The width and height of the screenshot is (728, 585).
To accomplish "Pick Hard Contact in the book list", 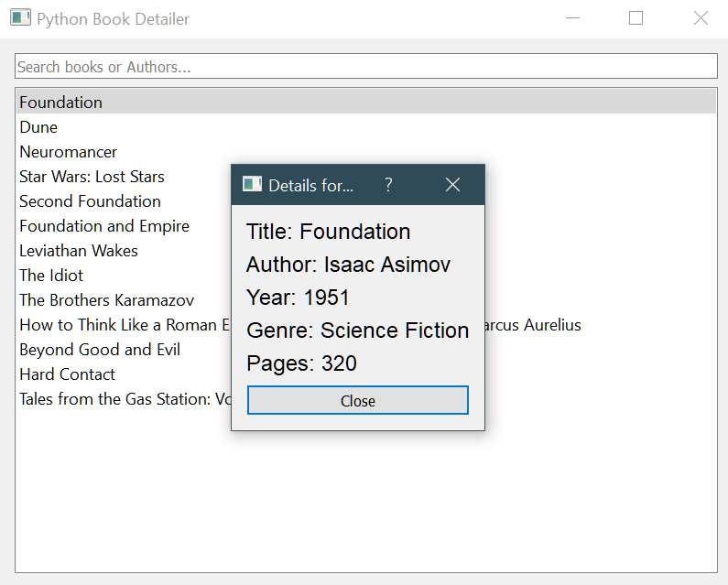I will coord(67,374).
